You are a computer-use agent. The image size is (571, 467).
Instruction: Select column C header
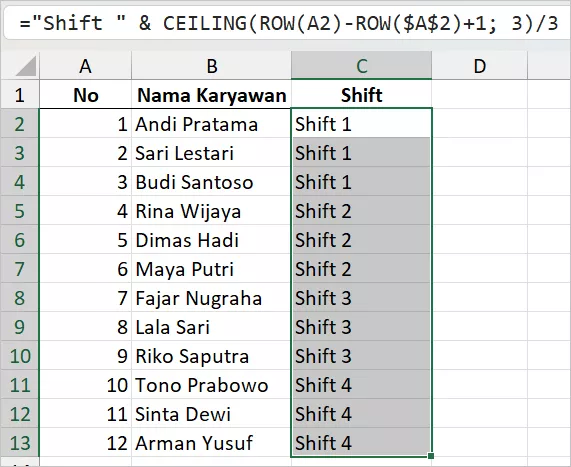pyautogui.click(x=361, y=66)
